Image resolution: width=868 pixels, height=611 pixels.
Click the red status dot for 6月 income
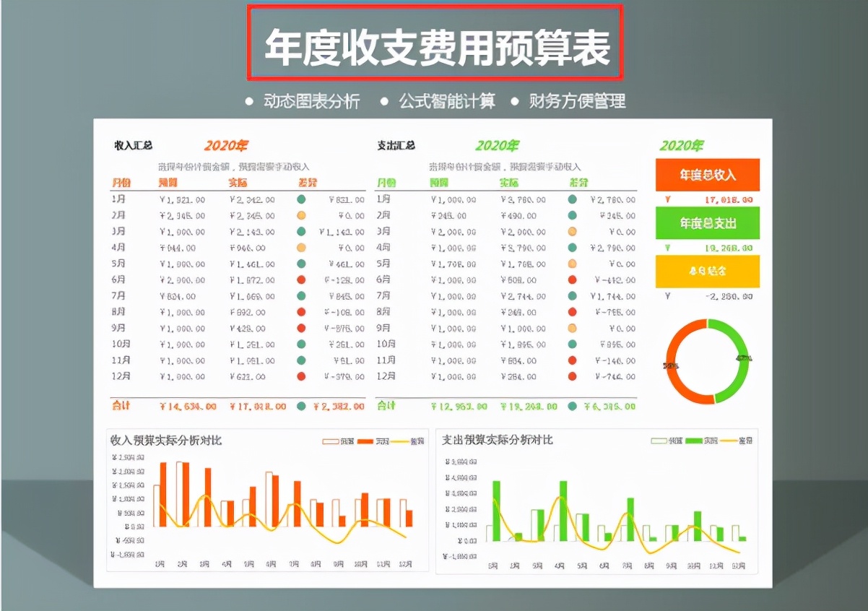(302, 280)
